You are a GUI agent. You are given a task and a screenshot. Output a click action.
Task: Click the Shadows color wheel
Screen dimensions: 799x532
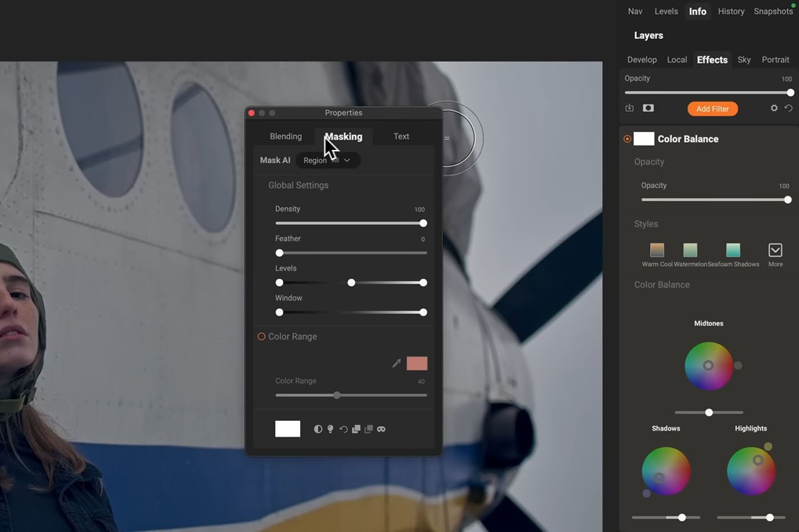(x=666, y=471)
